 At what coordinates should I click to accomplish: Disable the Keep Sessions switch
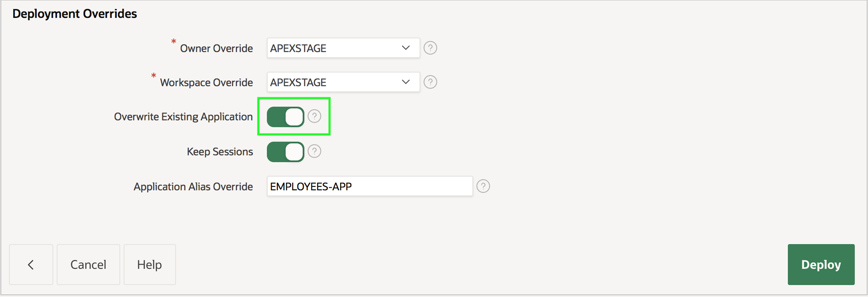tap(285, 152)
